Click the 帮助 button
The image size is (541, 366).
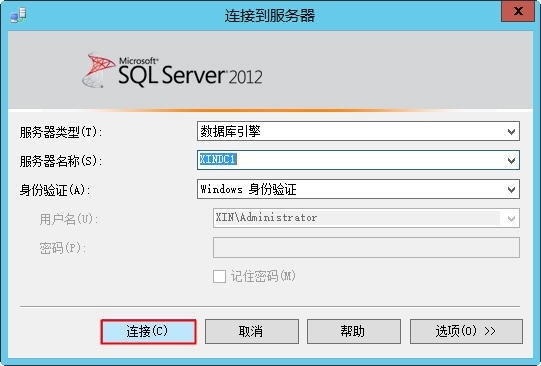(x=354, y=332)
